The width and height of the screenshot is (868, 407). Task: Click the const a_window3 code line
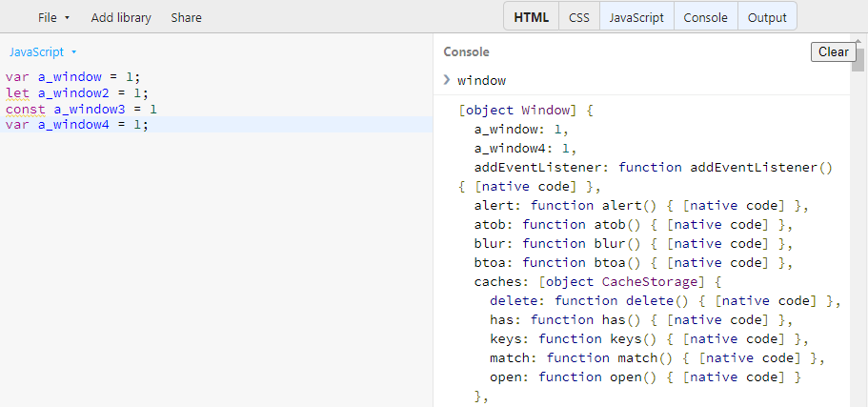[x=216, y=109]
